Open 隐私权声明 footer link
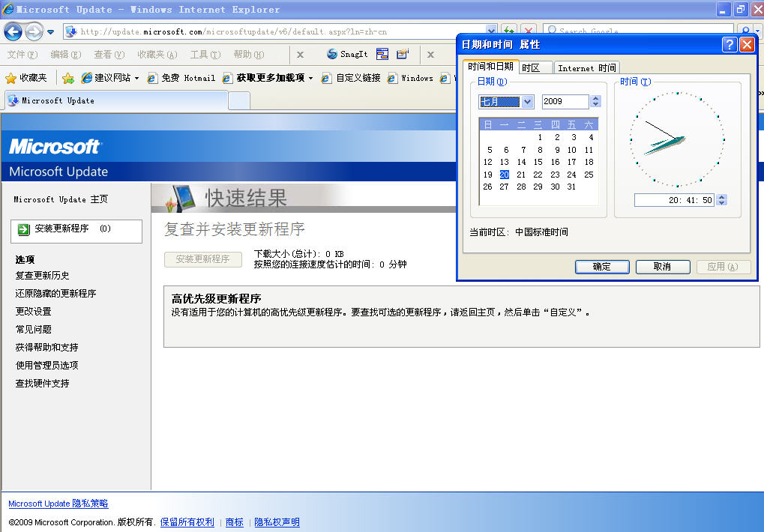The image size is (764, 532). [x=277, y=522]
